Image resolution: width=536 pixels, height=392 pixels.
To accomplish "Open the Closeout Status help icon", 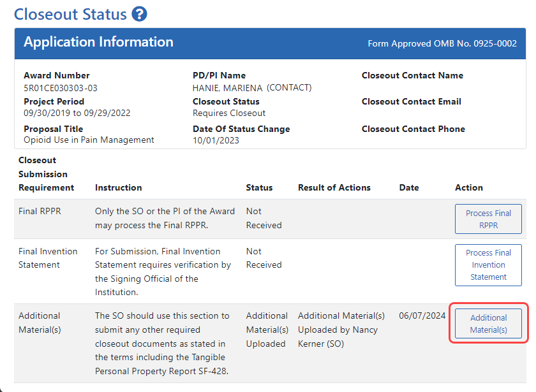I will [140, 13].
